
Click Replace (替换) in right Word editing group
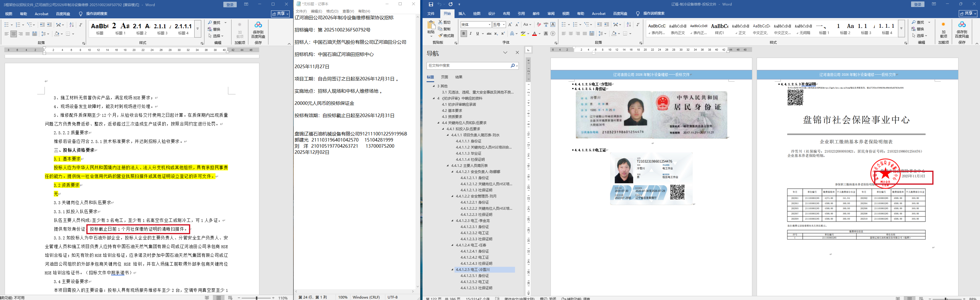(x=917, y=29)
